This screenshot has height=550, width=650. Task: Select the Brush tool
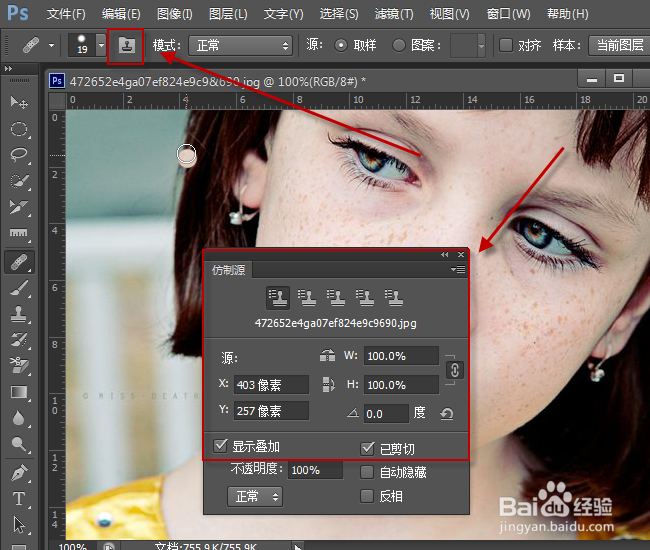pos(19,288)
